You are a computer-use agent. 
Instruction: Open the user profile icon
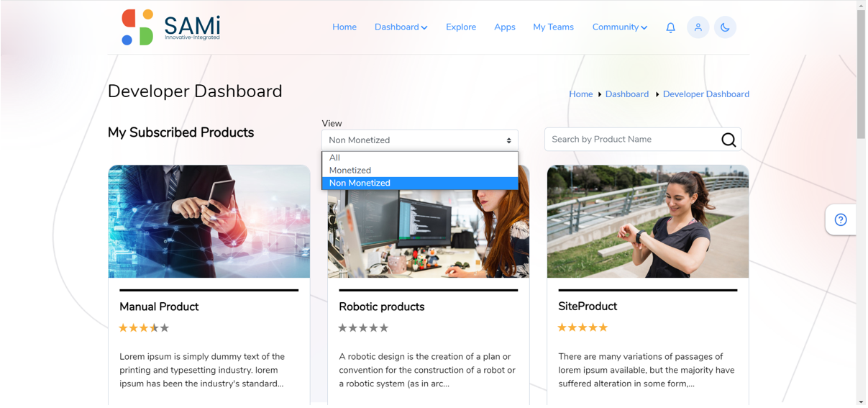coord(698,27)
